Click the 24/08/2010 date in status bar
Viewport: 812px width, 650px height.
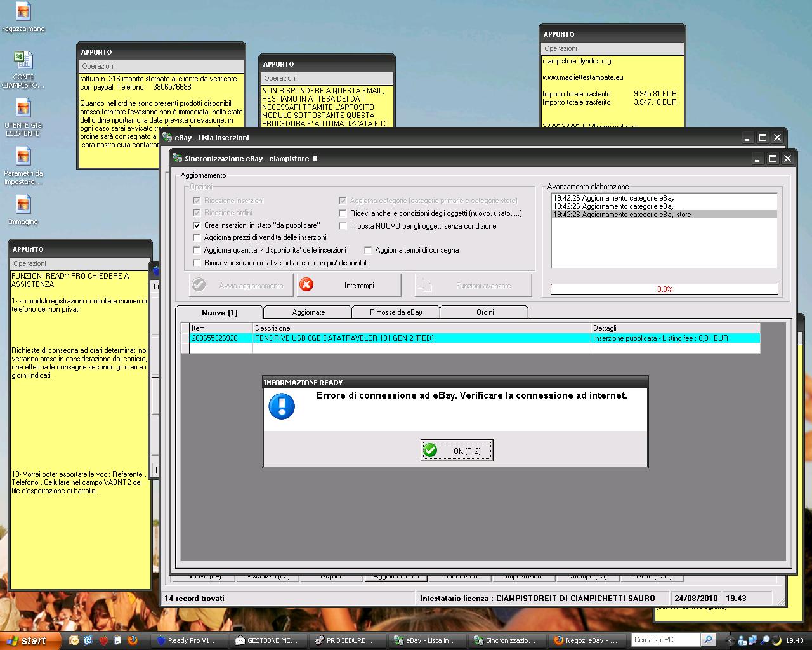tap(696, 598)
